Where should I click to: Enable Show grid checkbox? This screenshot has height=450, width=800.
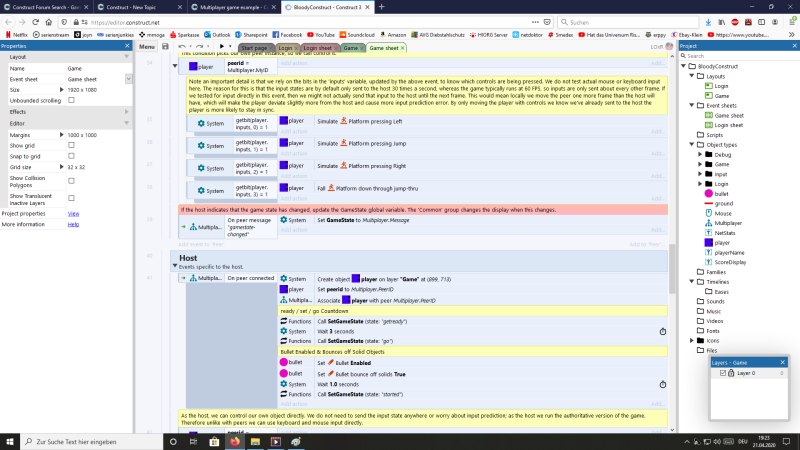pos(71,145)
